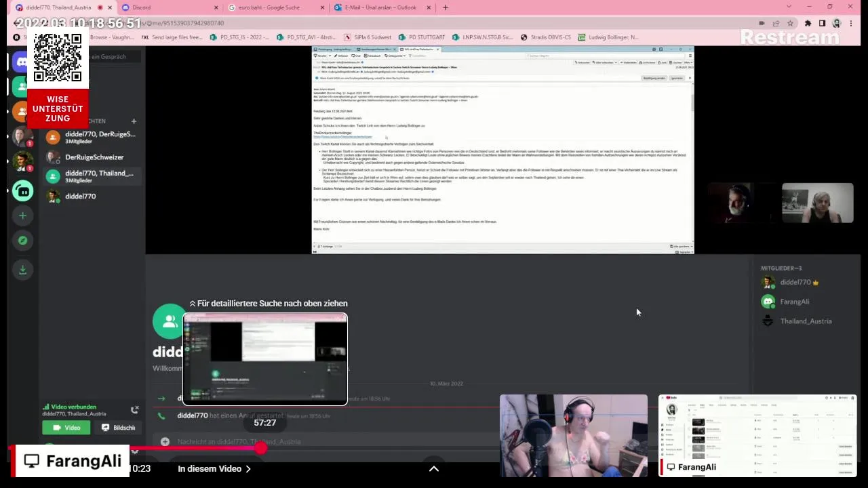Open the Send large files free bookmark
The image size is (868, 488).
point(172,37)
